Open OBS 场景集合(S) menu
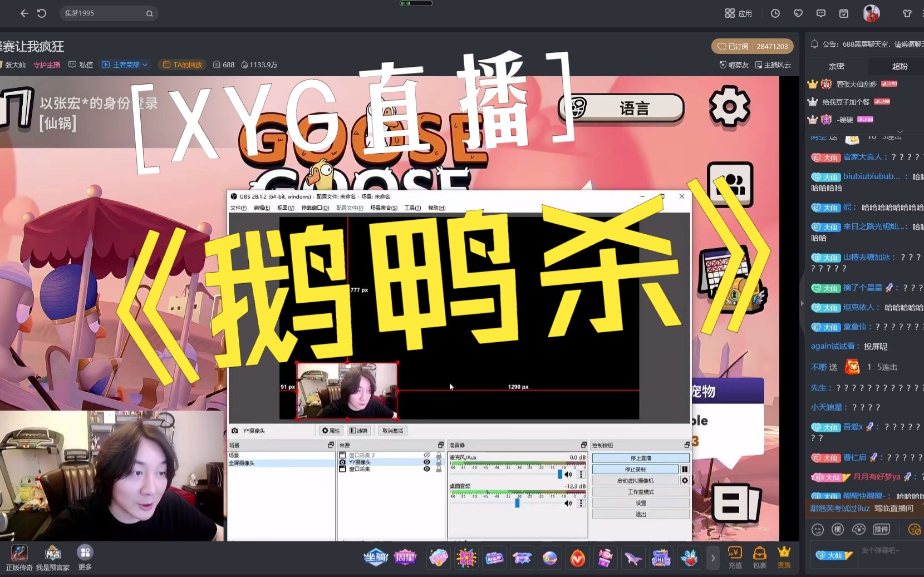 click(x=384, y=208)
